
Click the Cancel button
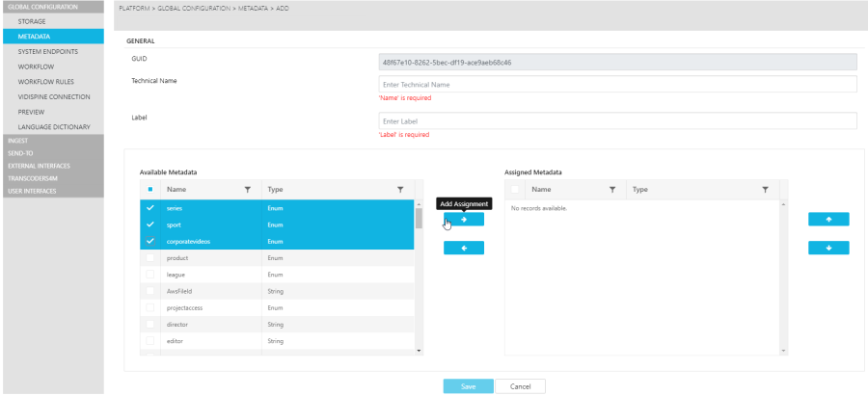click(x=521, y=386)
